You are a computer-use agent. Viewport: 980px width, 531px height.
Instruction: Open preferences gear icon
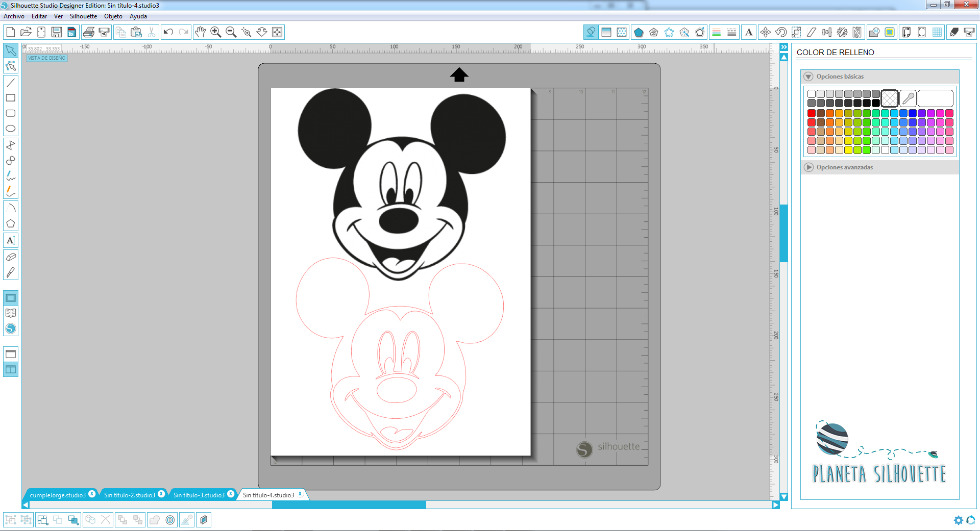tap(958, 520)
